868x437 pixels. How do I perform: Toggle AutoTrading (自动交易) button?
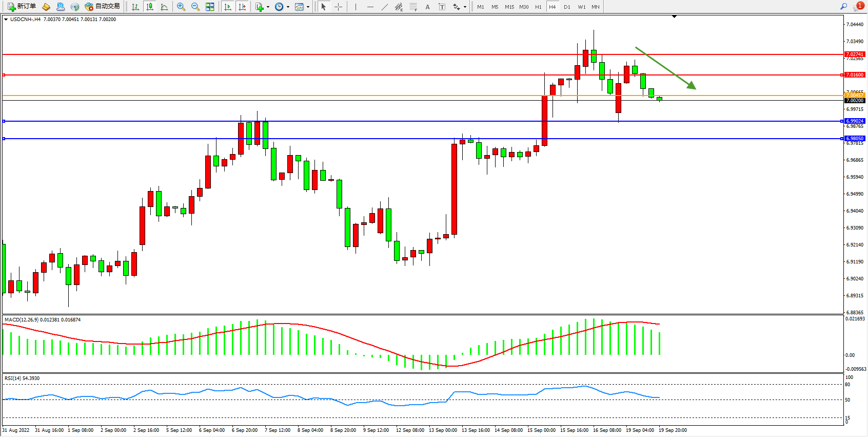tap(102, 7)
